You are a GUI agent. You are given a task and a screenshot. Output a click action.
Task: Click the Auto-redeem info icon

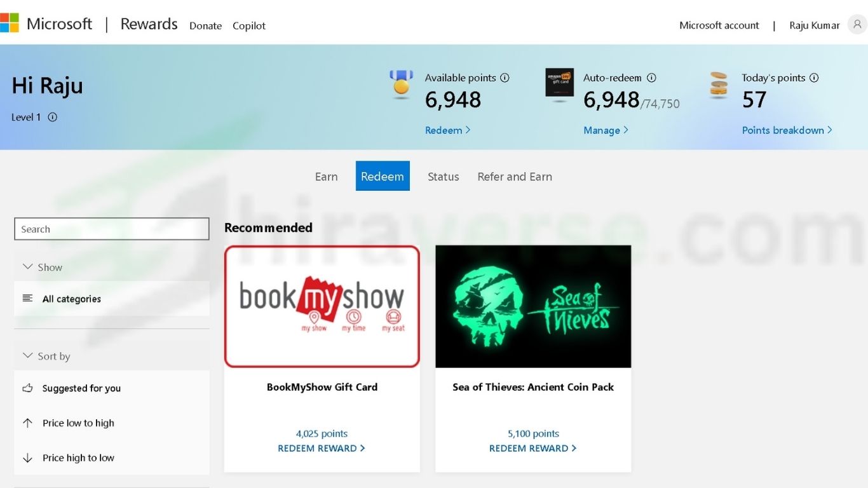pyautogui.click(x=651, y=78)
